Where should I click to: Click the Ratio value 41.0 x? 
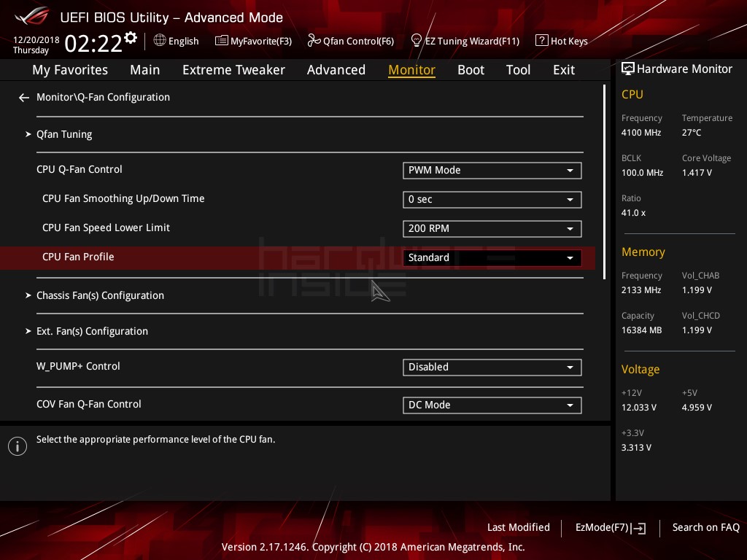click(634, 213)
